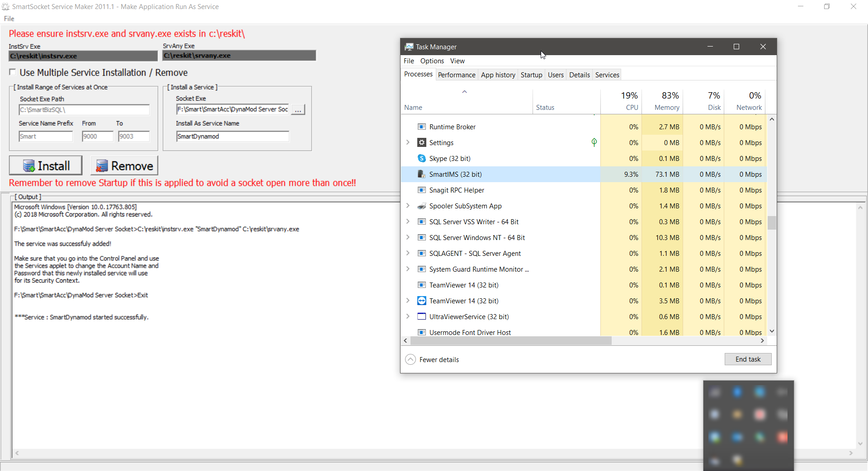The image size is (868, 471).
Task: Open the Task Manager View menu
Action: [x=457, y=61]
